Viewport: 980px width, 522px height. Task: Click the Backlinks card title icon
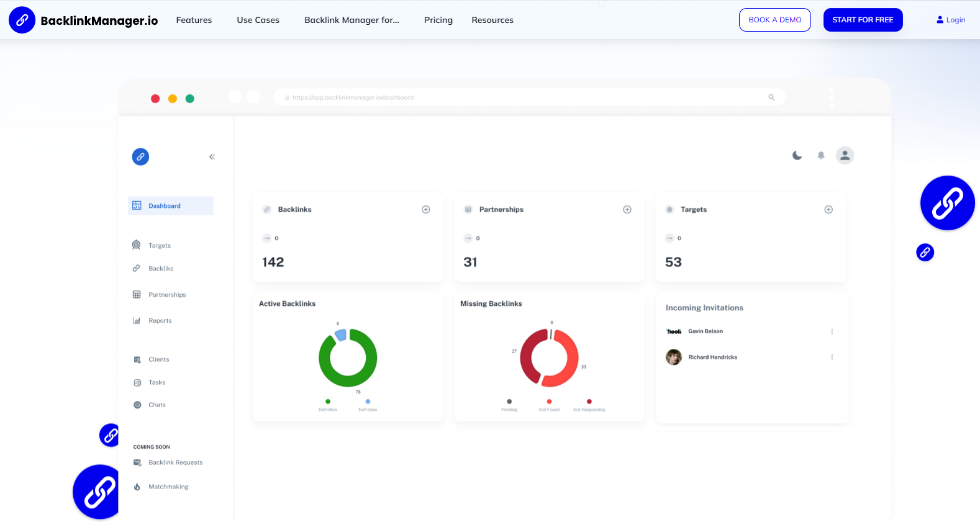267,210
